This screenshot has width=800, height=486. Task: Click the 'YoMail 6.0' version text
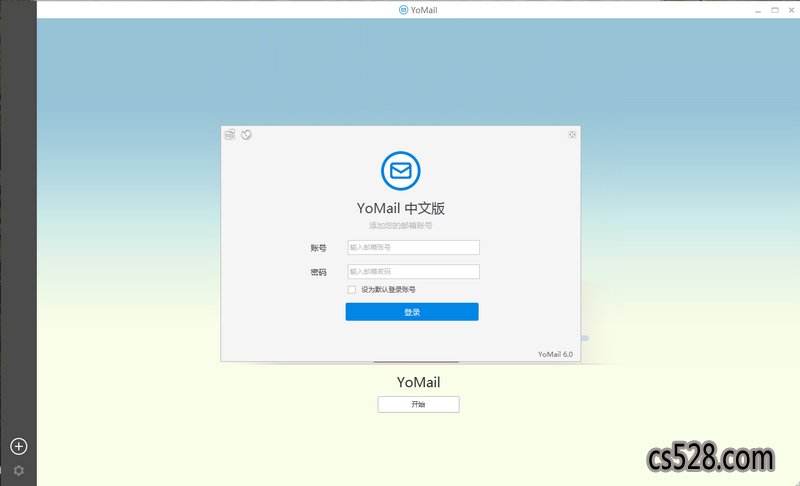tap(555, 354)
